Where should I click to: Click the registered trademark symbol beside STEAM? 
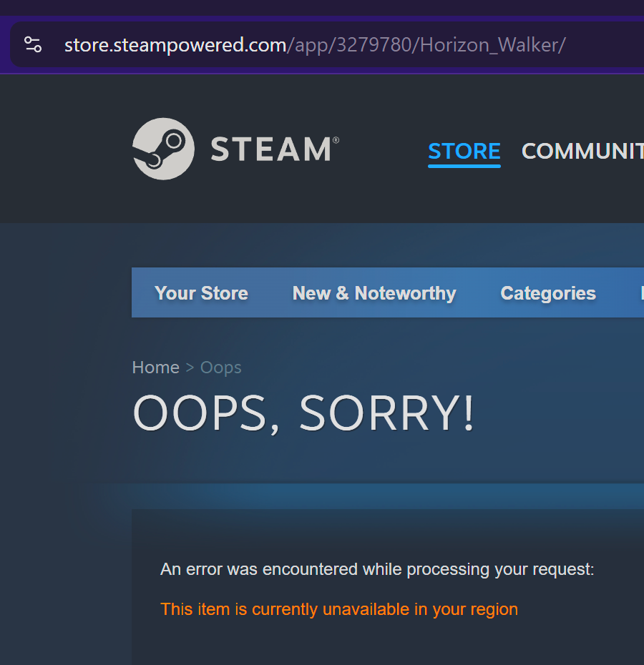(336, 140)
